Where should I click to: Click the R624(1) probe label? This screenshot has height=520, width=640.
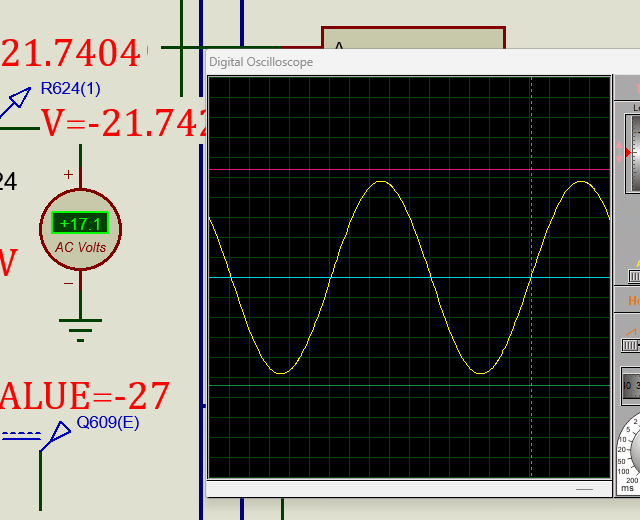(71, 89)
